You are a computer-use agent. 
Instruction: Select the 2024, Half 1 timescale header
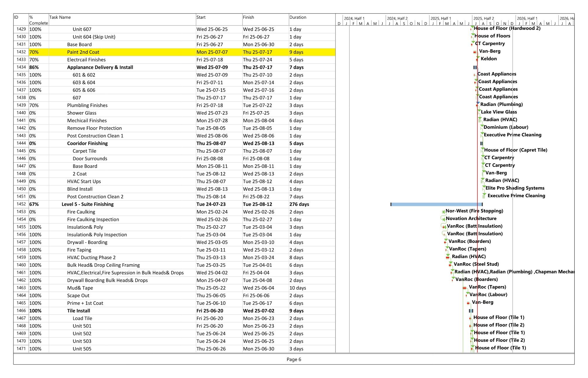(x=354, y=18)
